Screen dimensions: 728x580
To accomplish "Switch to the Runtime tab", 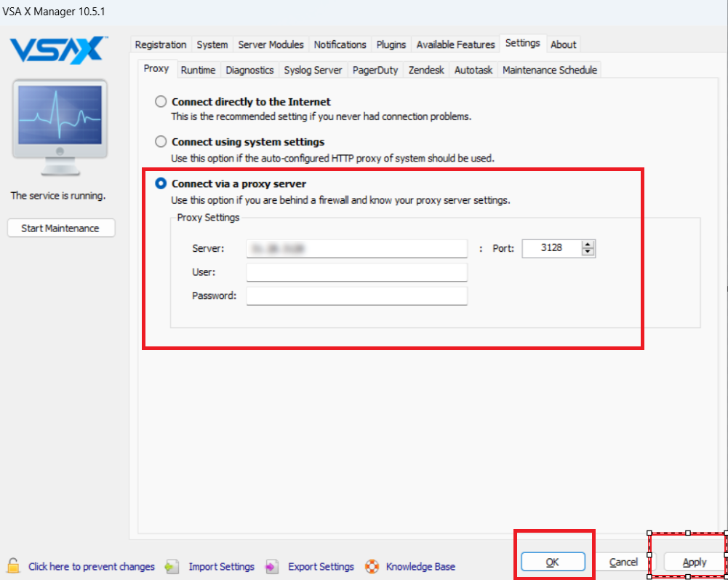I will click(198, 70).
